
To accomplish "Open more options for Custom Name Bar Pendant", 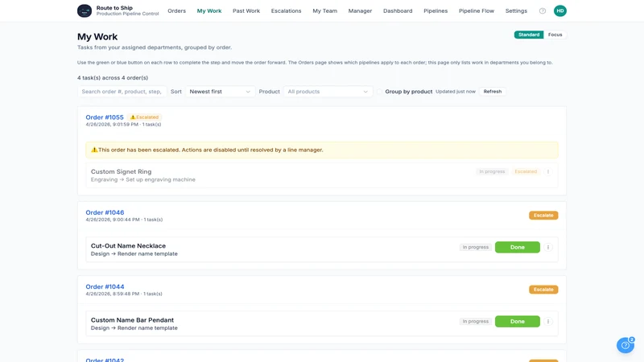I will tap(548, 321).
